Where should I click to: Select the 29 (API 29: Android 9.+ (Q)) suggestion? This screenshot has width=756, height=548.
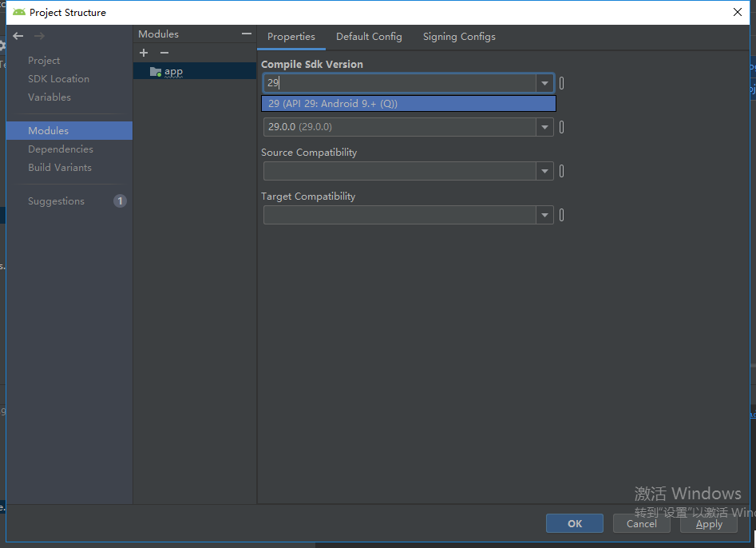tap(408, 103)
